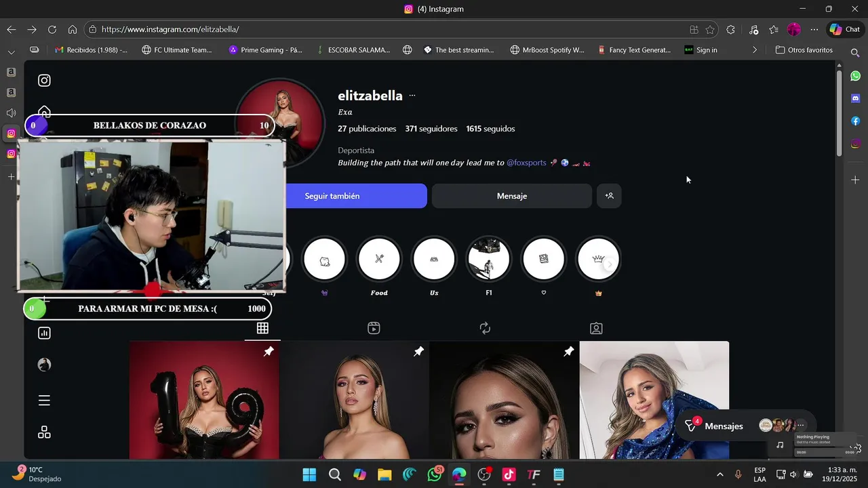
Task: Open Instagram in the browser right sidebar
Action: [x=855, y=143]
